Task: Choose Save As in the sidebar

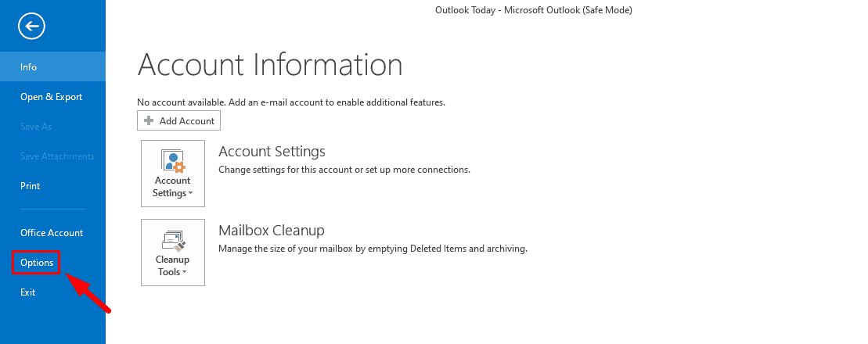Action: click(x=36, y=127)
